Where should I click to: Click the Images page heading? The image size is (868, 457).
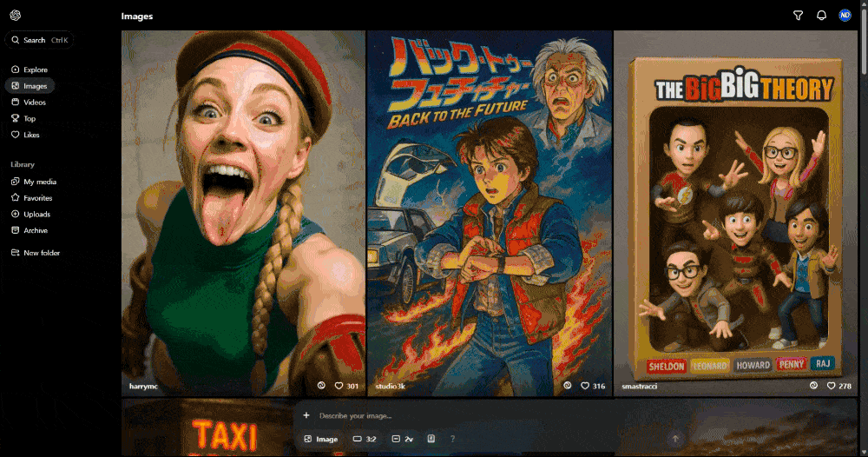pos(137,16)
